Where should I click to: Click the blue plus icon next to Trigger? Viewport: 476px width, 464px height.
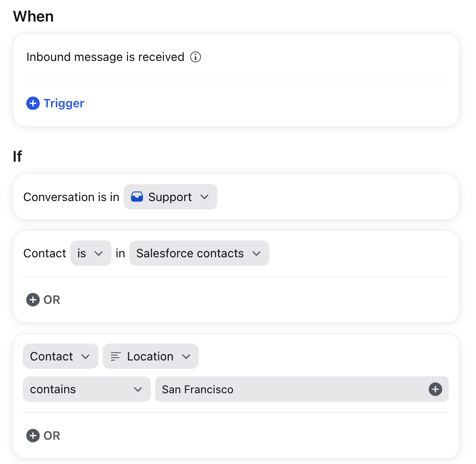33,103
